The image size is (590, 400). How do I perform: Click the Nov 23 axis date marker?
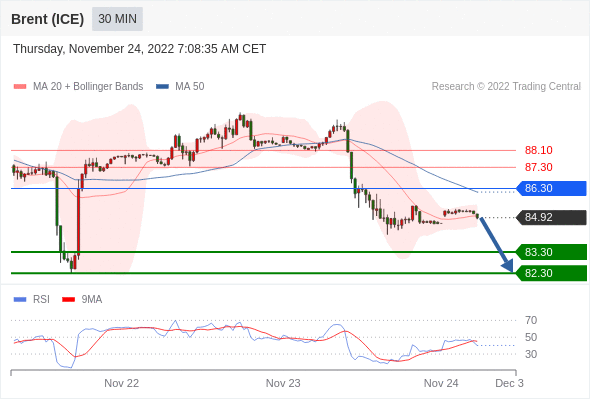(x=283, y=383)
